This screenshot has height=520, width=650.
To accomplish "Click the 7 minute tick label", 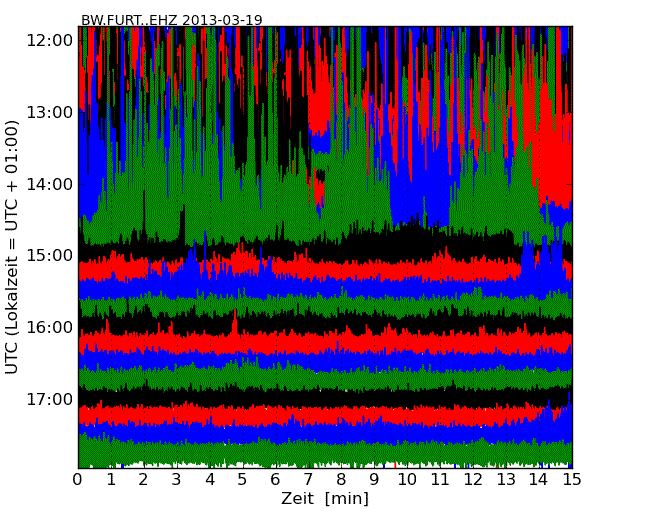I will point(308,480).
